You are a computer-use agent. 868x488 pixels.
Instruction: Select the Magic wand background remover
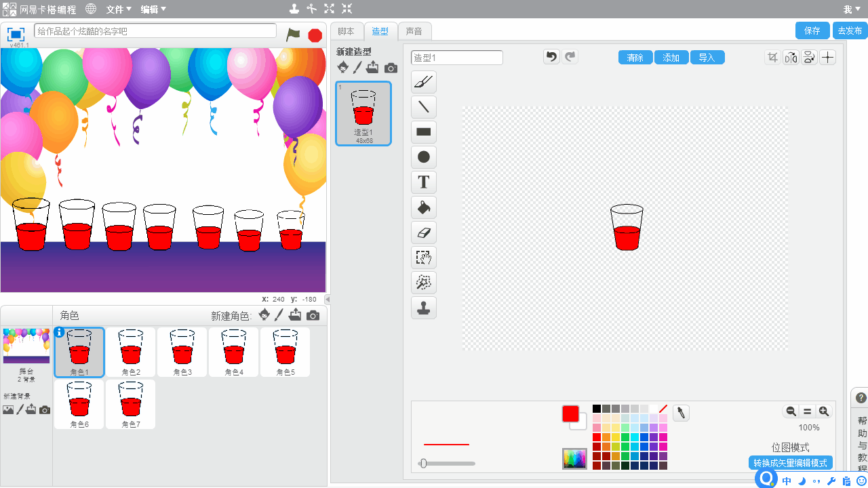coord(424,283)
